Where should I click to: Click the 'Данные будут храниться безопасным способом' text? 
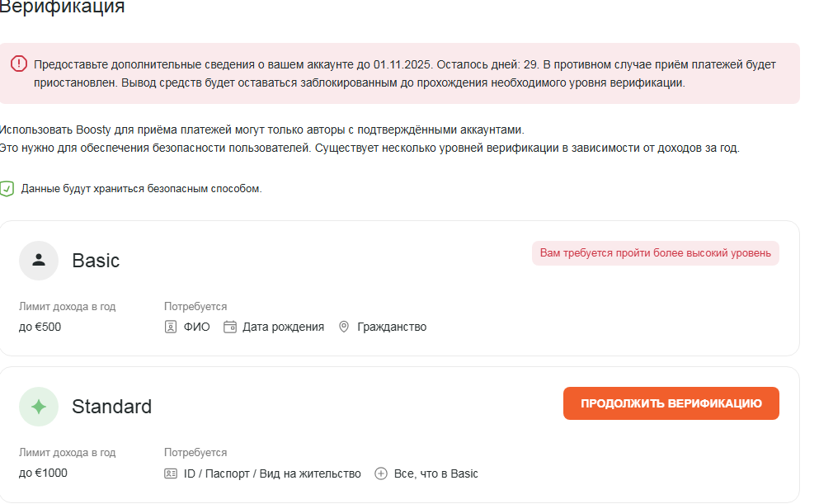141,189
